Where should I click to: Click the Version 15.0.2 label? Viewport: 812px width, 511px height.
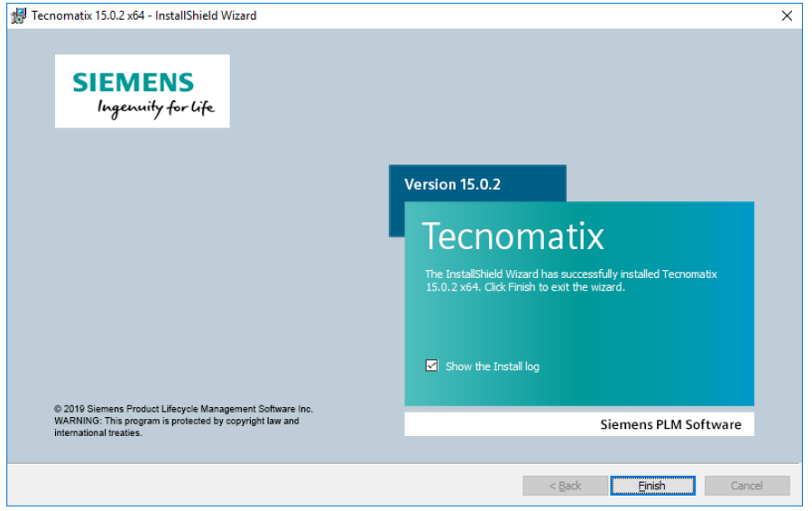[453, 184]
